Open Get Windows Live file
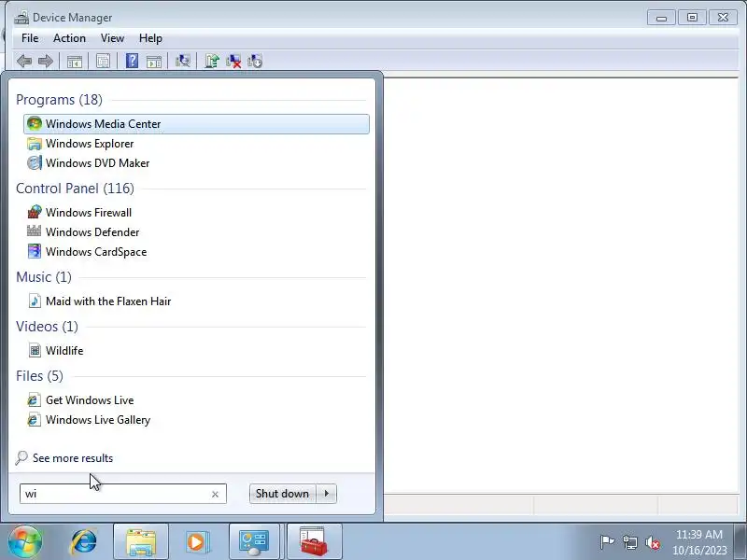Image resolution: width=747 pixels, height=560 pixels. click(x=196, y=400)
